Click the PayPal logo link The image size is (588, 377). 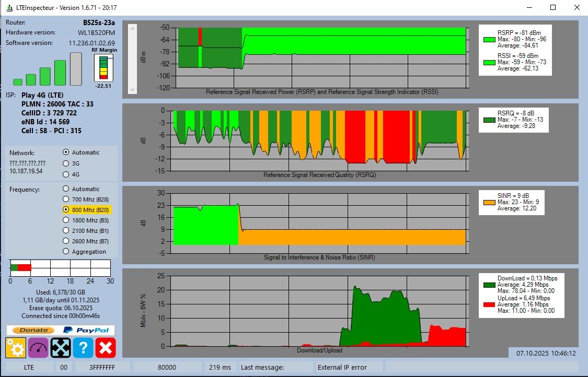tap(86, 330)
